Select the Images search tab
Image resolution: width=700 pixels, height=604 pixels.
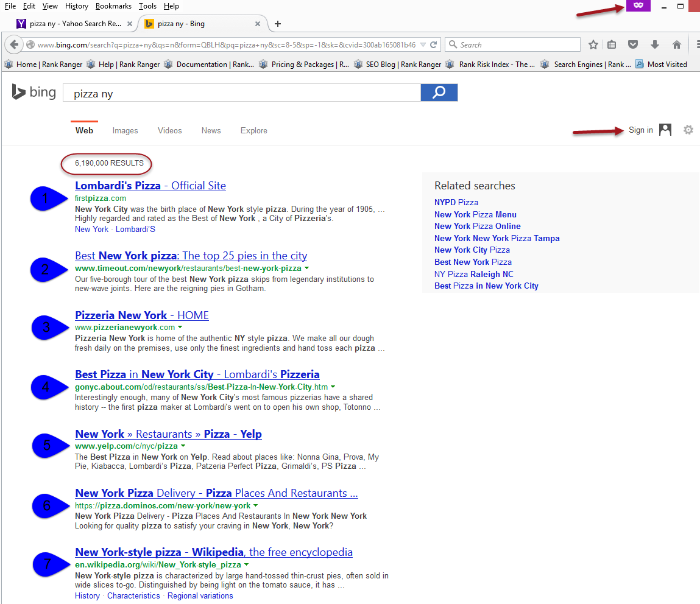(x=125, y=130)
